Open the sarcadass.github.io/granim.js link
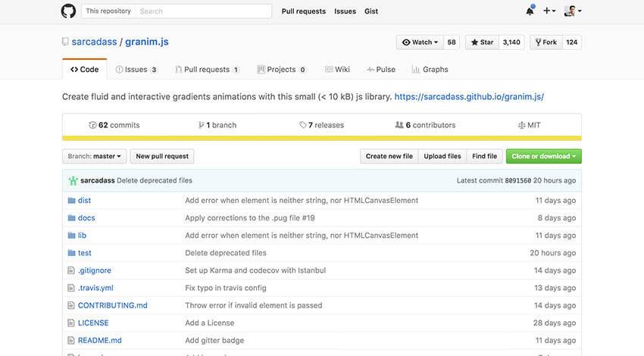 469,97
